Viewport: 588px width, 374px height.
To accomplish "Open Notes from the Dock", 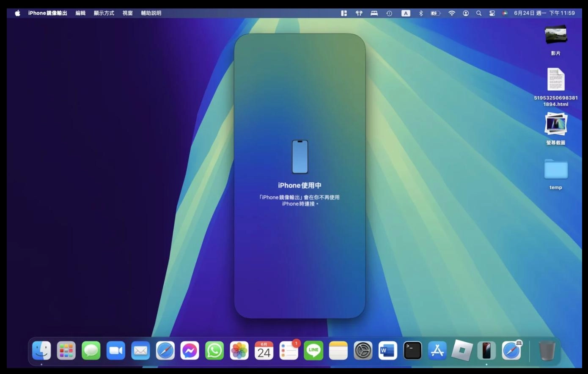I will coord(338,350).
